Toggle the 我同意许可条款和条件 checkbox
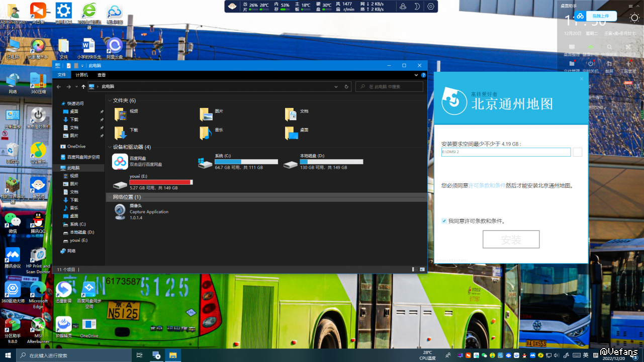 point(444,221)
